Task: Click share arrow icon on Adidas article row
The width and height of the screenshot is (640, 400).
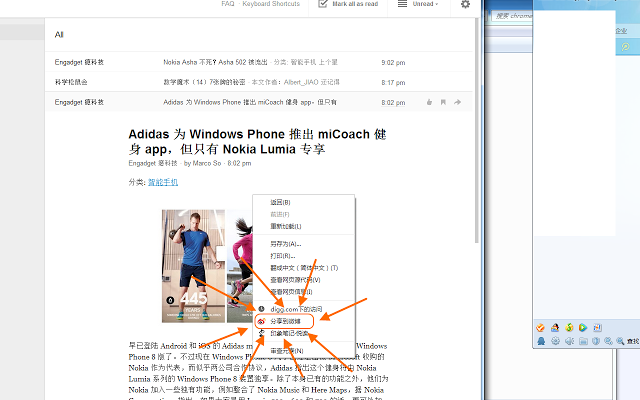Action: [458, 102]
